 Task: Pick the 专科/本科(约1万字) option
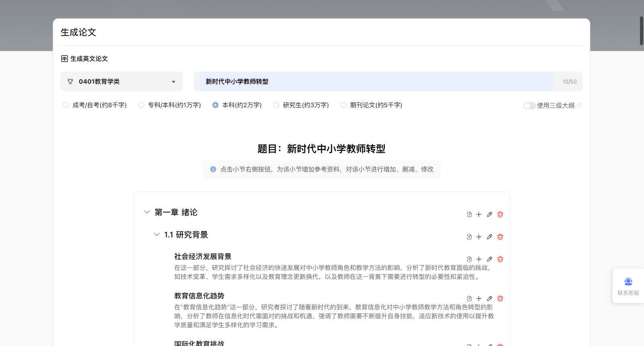[141, 105]
